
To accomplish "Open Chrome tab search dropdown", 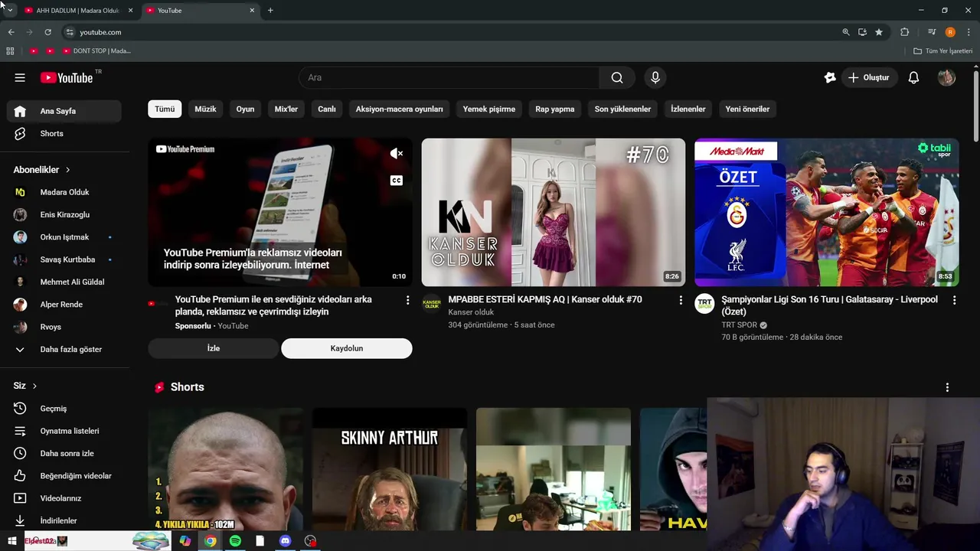I will (x=10, y=10).
